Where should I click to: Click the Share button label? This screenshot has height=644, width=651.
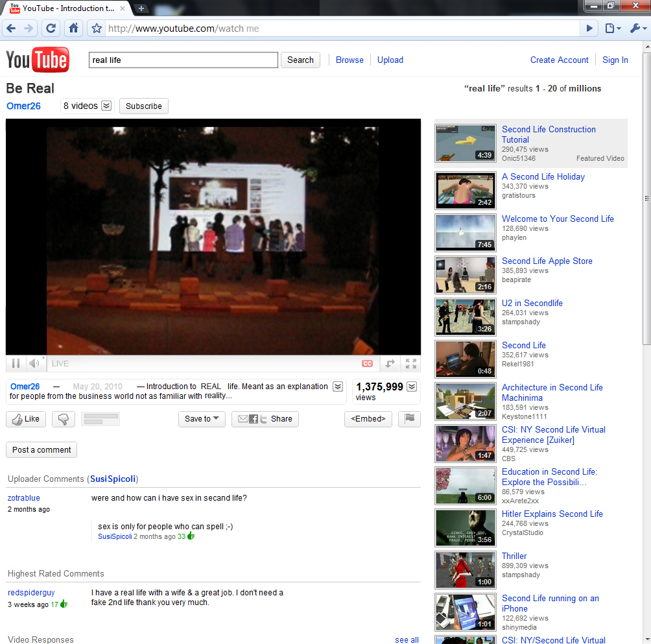coord(281,419)
